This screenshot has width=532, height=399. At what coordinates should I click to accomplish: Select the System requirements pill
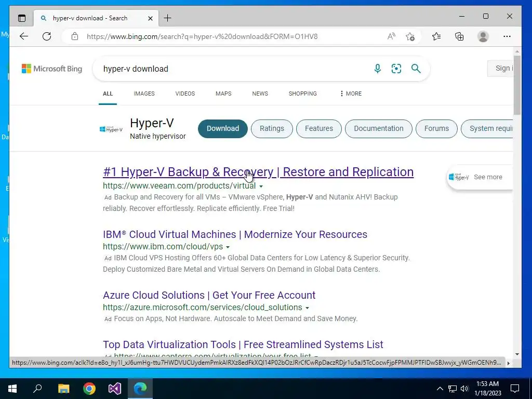(x=487, y=129)
